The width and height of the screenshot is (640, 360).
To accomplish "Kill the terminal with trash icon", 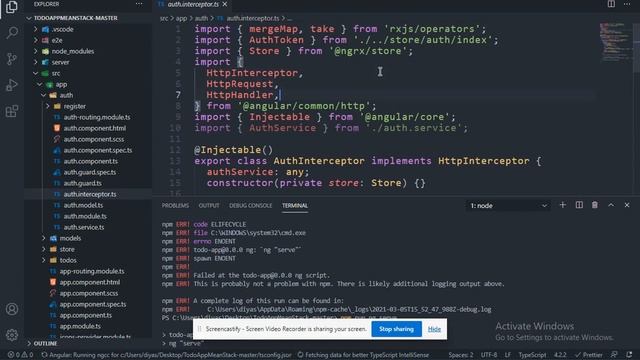I will click(x=595, y=205).
